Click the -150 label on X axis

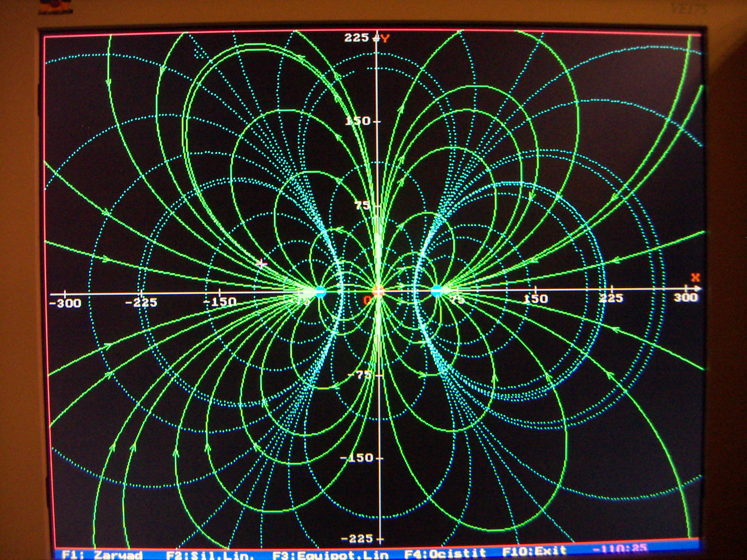220,302
